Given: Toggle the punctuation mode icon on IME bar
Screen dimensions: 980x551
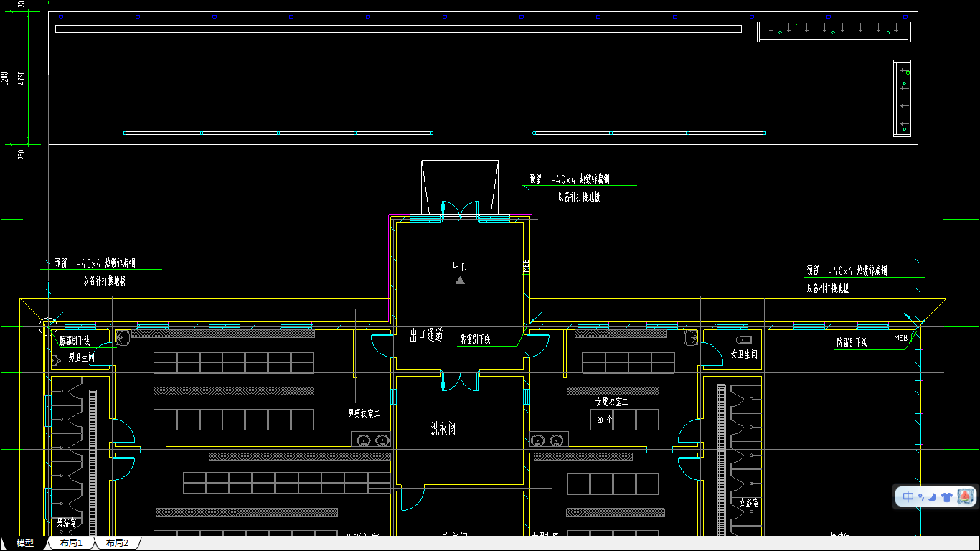Looking at the screenshot, I should [x=920, y=497].
